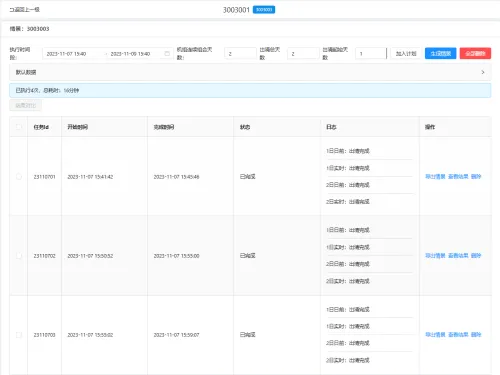The height and width of the screenshot is (375, 500).
Task: Click the first log line in row 23110702
Action: pos(348,230)
